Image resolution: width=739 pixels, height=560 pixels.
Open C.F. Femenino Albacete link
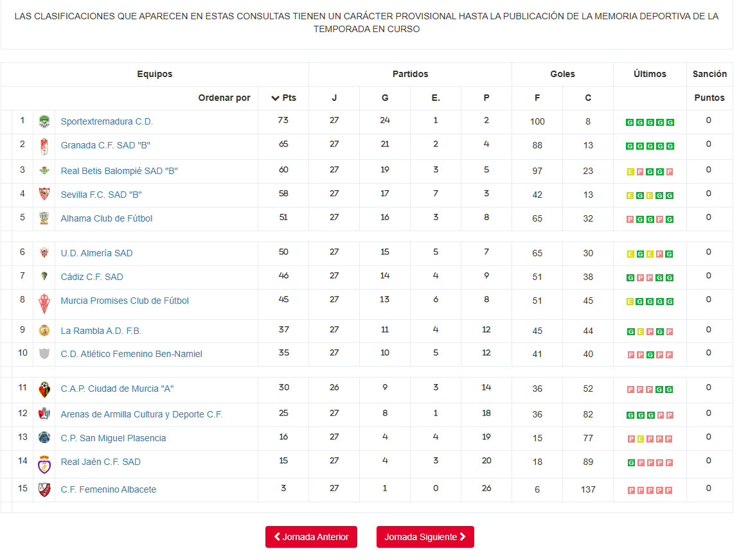109,489
